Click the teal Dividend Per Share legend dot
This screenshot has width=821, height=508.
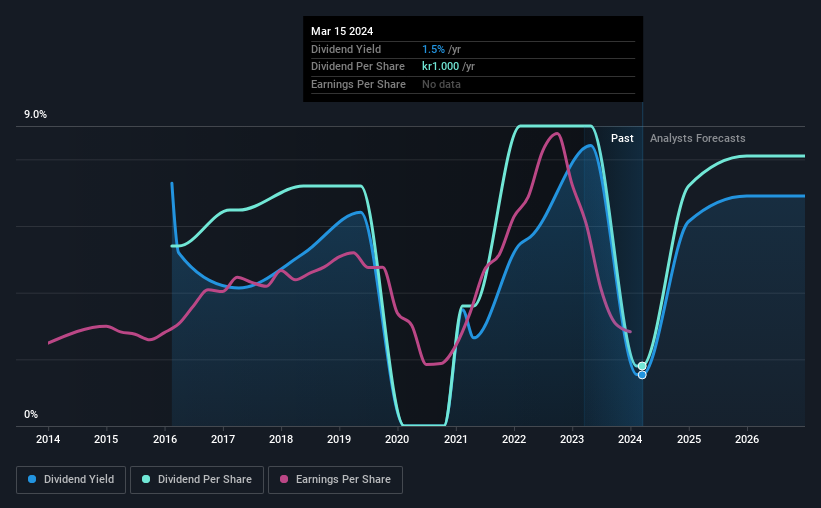(146, 479)
